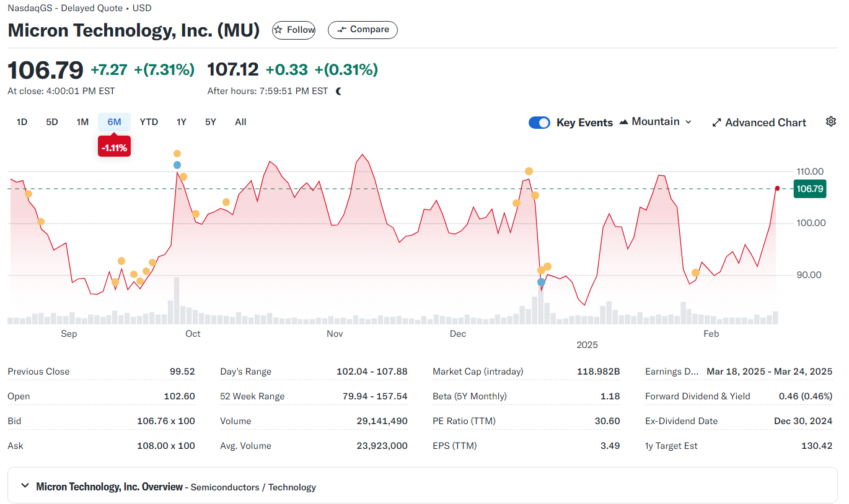Open the Compare stocks button
This screenshot has width=849, height=504.
tap(363, 30)
